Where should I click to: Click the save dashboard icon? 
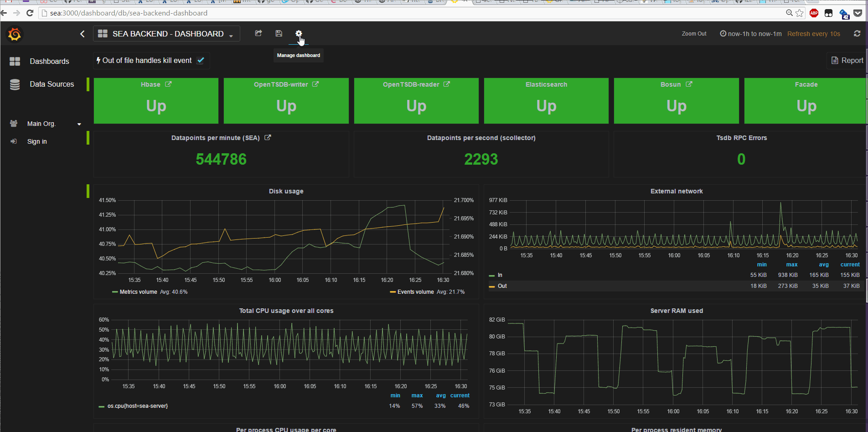[279, 33]
